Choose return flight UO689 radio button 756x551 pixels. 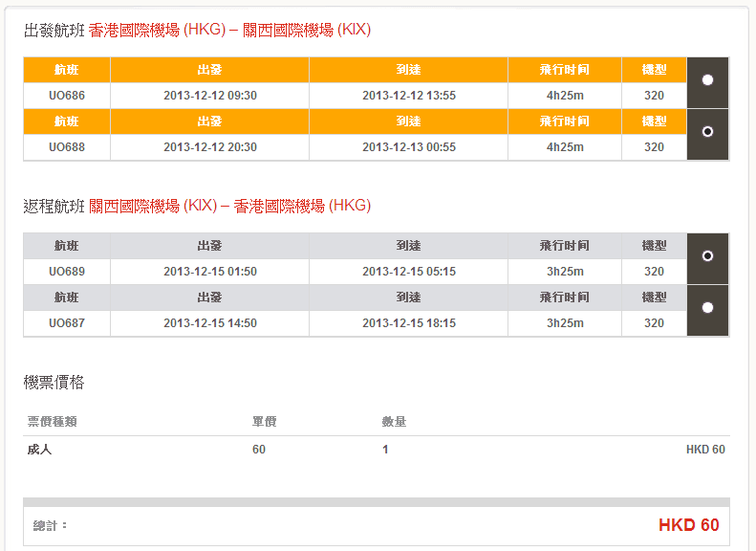coord(707,256)
